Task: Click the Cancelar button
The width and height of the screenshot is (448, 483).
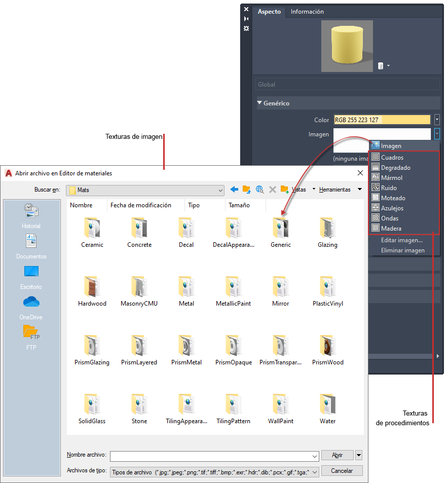Action: pos(342,471)
